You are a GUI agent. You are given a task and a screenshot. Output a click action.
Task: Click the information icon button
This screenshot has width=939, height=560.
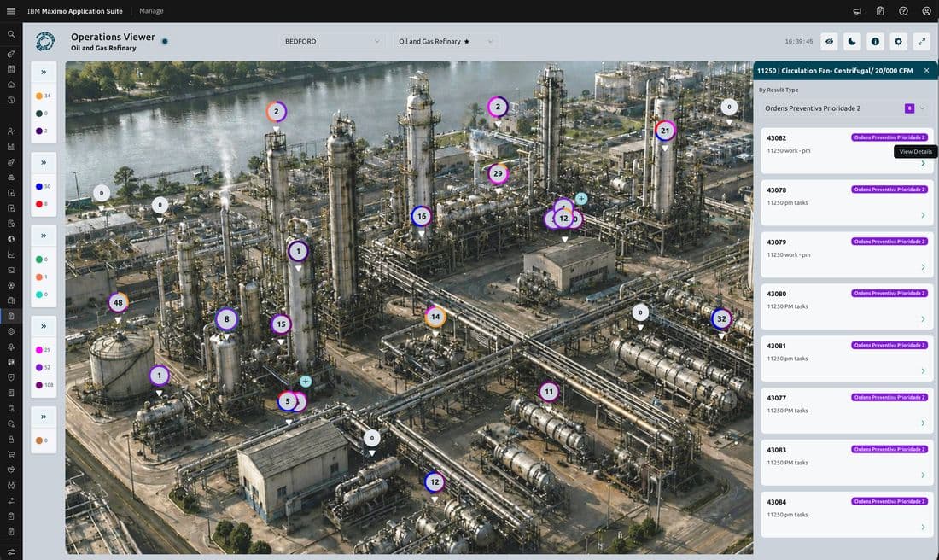875,41
